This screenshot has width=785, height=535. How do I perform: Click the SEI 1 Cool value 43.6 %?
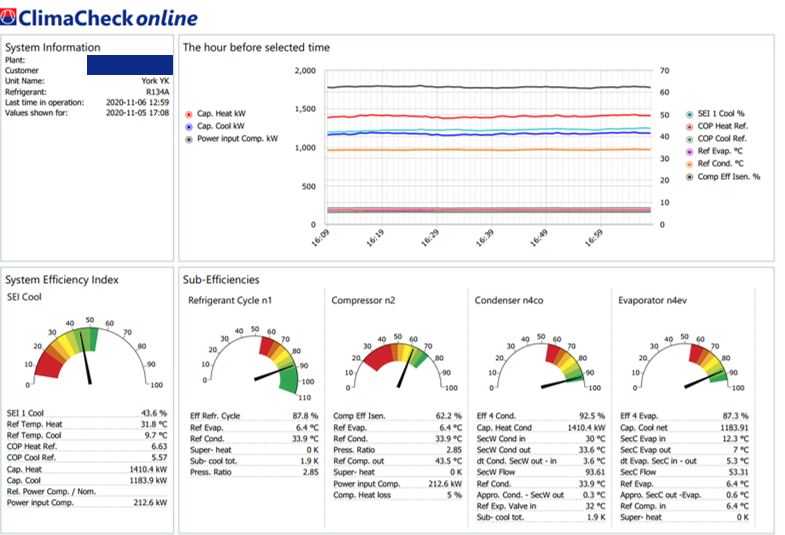click(x=154, y=413)
